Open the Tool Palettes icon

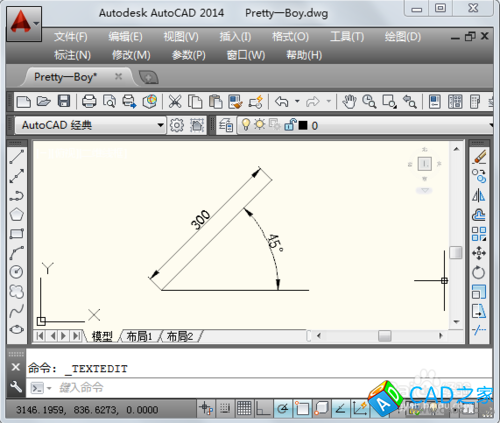point(475,101)
